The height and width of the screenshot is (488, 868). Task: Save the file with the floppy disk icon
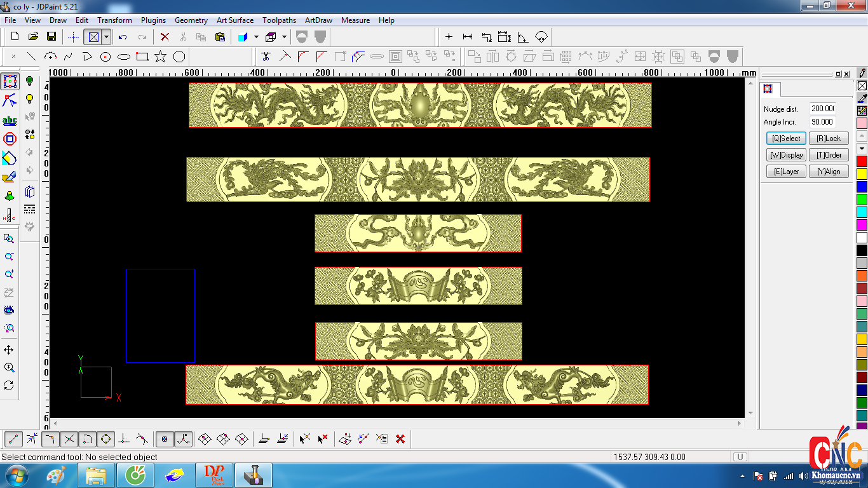[x=51, y=37]
